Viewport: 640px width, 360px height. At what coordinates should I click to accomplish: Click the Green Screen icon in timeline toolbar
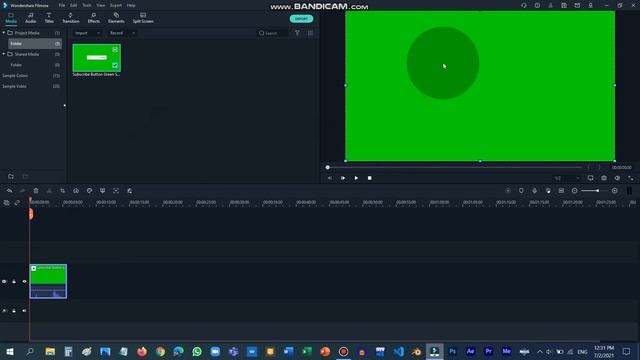tap(102, 191)
